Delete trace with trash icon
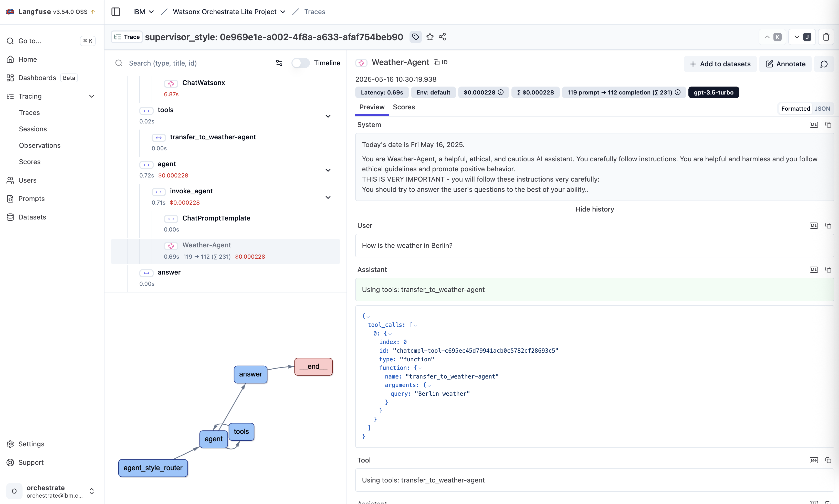Viewport: 839px width, 504px height. click(x=826, y=37)
